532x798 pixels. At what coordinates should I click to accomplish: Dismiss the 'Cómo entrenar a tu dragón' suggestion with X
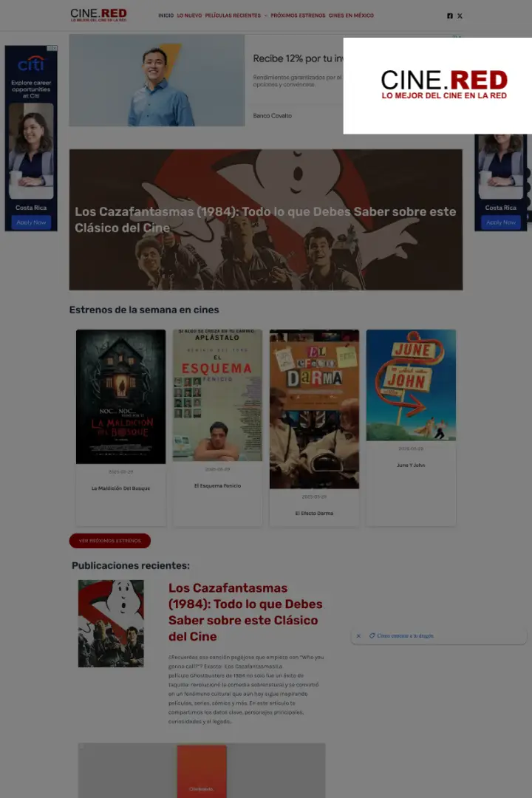[x=358, y=635]
